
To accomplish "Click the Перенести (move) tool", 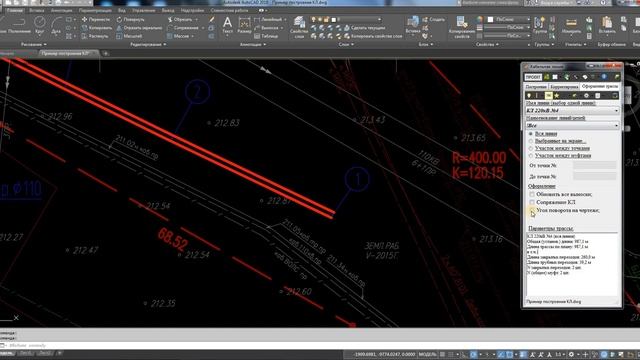I will (x=96, y=19).
